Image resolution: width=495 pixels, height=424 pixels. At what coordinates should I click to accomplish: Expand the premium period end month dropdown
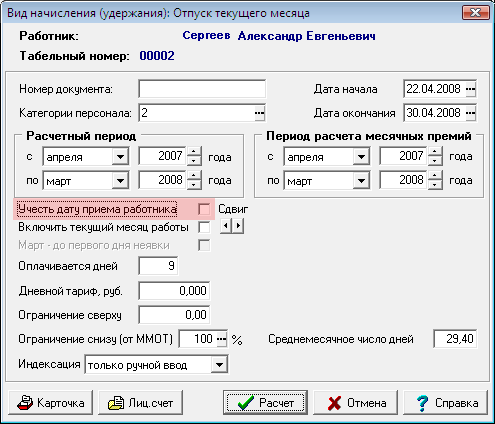361,181
